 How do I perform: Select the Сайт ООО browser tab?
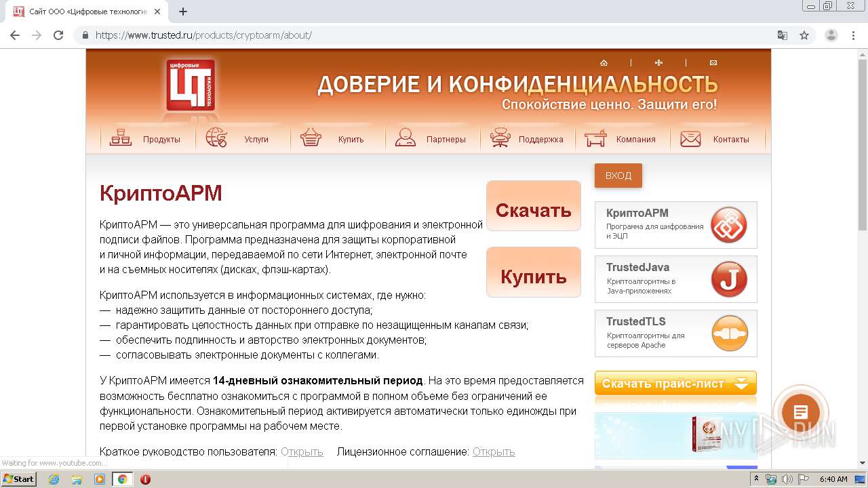coord(88,12)
